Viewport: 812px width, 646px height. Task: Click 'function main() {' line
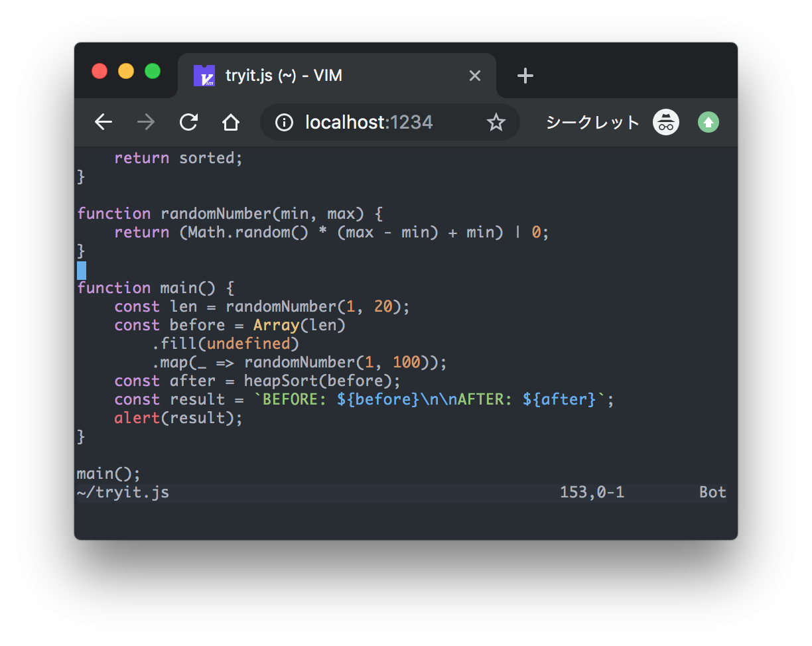[x=156, y=288]
